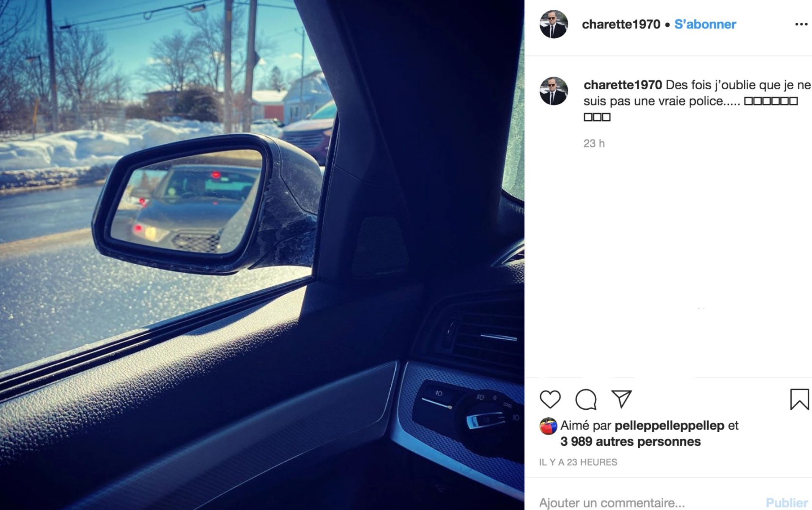Click S'abonner to follow charette1970

tap(705, 24)
